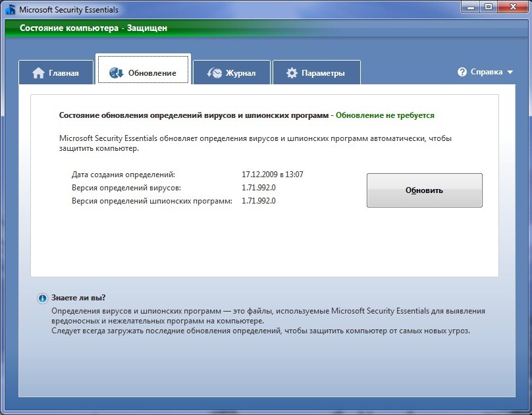The height and width of the screenshot is (415, 532).
Task: Click the definitions date 17.12.2009 в 13:07
Action: click(273, 175)
